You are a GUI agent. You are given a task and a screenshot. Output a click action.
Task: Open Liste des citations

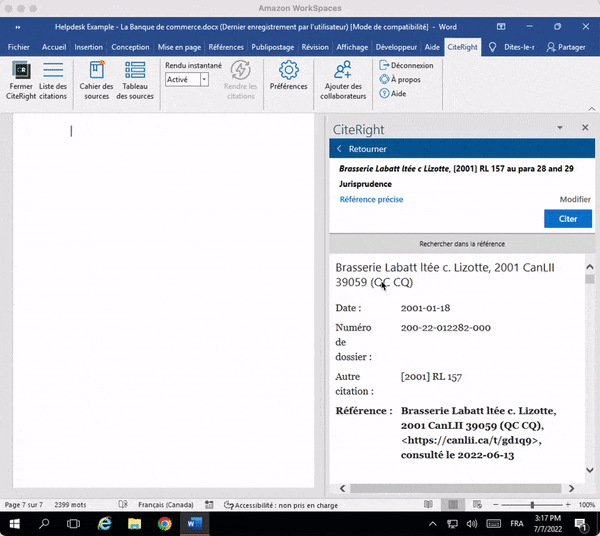coord(53,80)
